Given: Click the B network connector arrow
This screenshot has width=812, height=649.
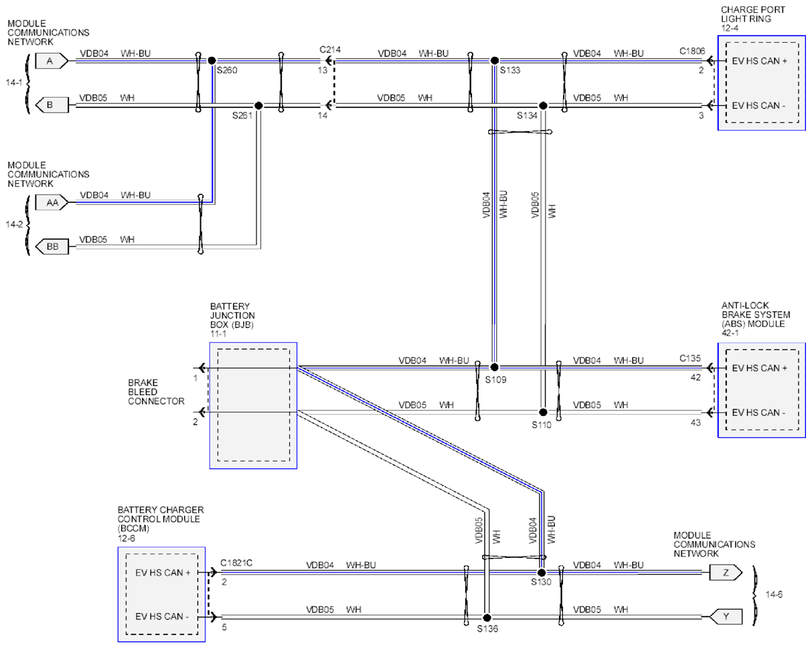Looking at the screenshot, I should pyautogui.click(x=52, y=106).
